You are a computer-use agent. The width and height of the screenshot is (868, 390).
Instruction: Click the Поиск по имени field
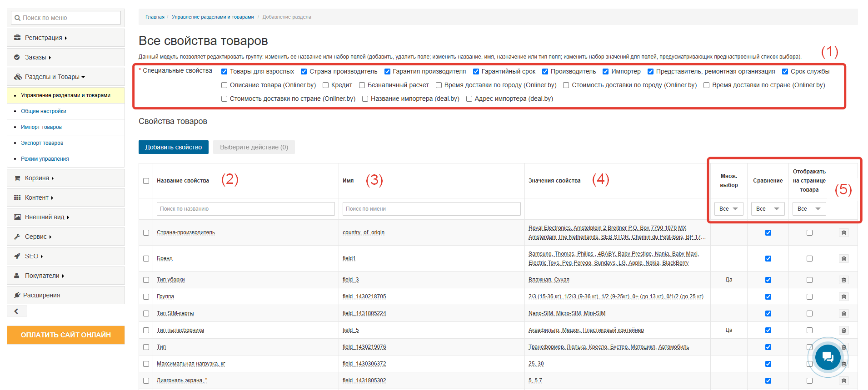[x=432, y=209]
